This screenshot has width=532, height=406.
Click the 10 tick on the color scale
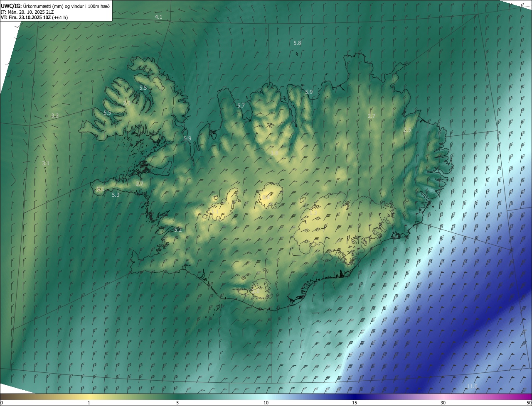(266, 403)
